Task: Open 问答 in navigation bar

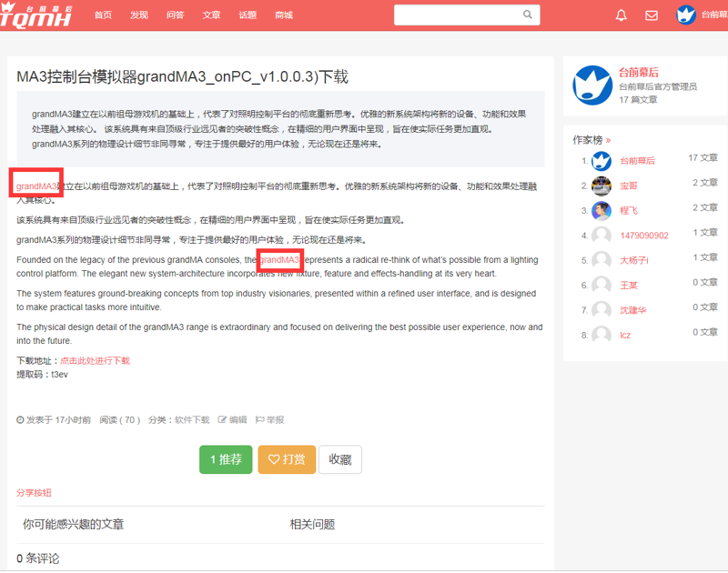Action: pyautogui.click(x=175, y=15)
